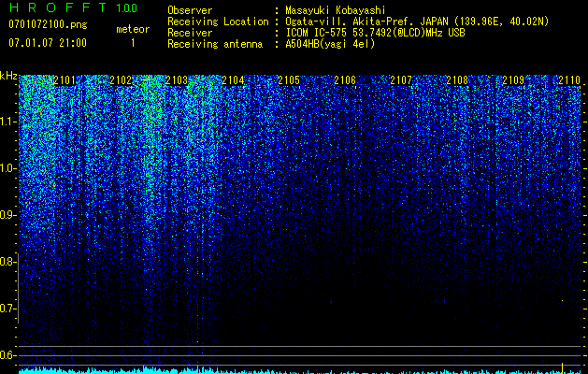The width and height of the screenshot is (588, 374).
Task: Click the cyan signal power graph at bottom
Action: click(300, 370)
